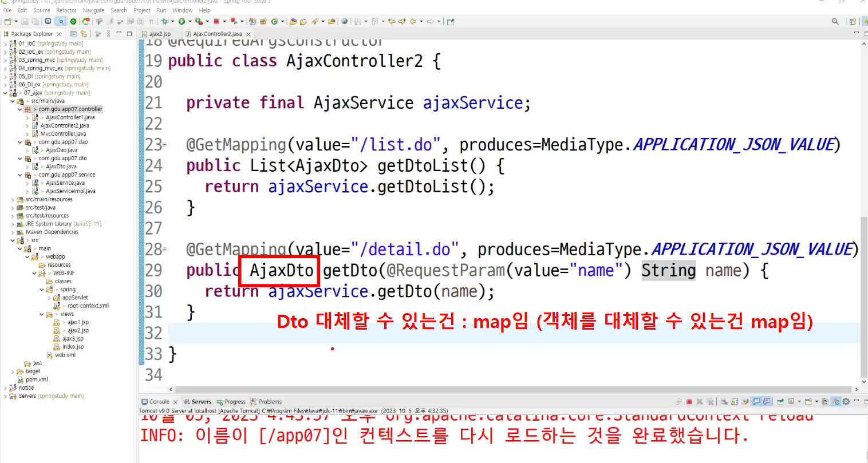Maximize the Package Explorer panel
The width and height of the screenshot is (868, 463).
[x=129, y=33]
